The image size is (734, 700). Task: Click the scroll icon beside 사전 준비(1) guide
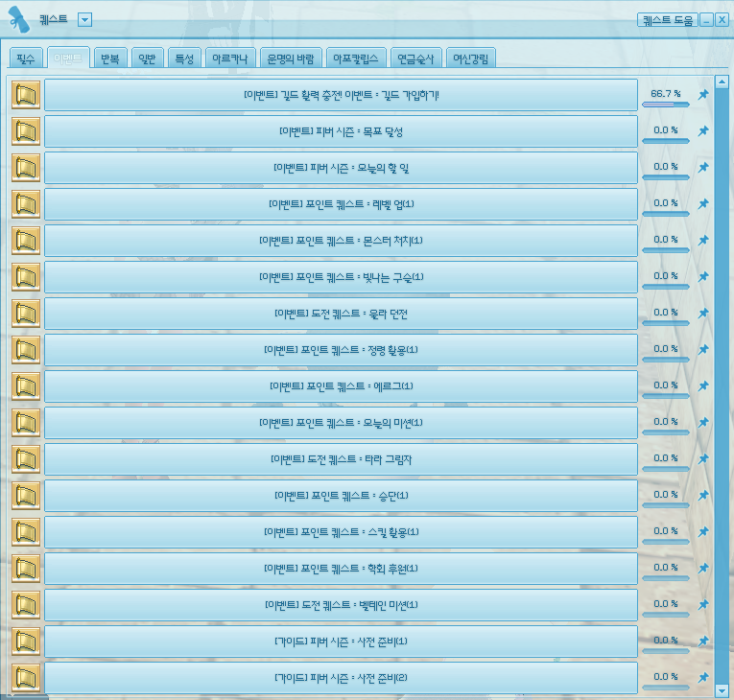point(26,642)
